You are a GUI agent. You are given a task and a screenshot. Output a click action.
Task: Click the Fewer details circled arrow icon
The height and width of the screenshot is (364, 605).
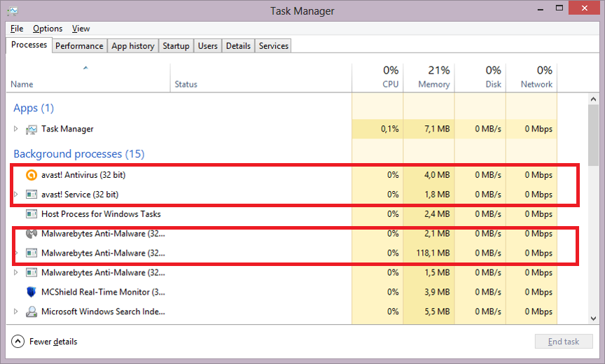[18, 342]
